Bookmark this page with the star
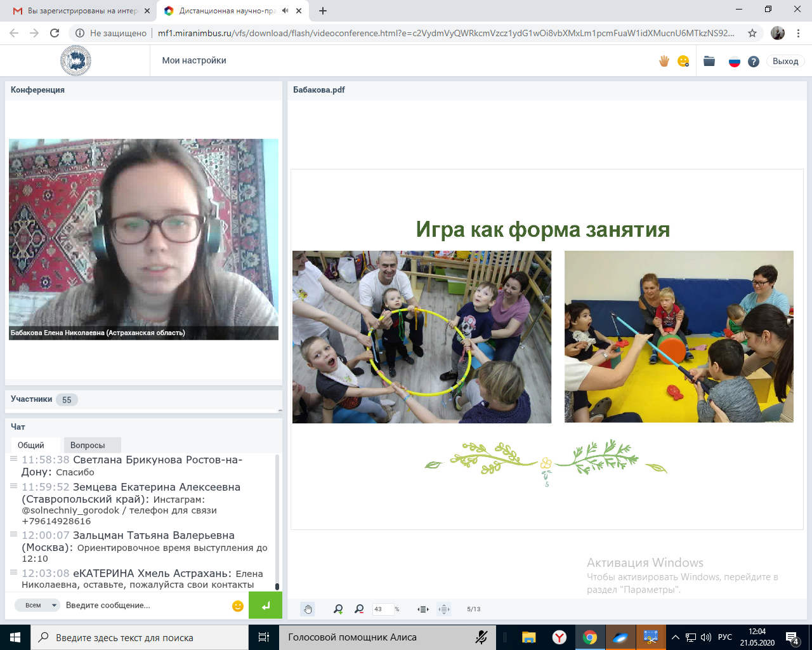Image resolution: width=812 pixels, height=650 pixels. tap(752, 33)
